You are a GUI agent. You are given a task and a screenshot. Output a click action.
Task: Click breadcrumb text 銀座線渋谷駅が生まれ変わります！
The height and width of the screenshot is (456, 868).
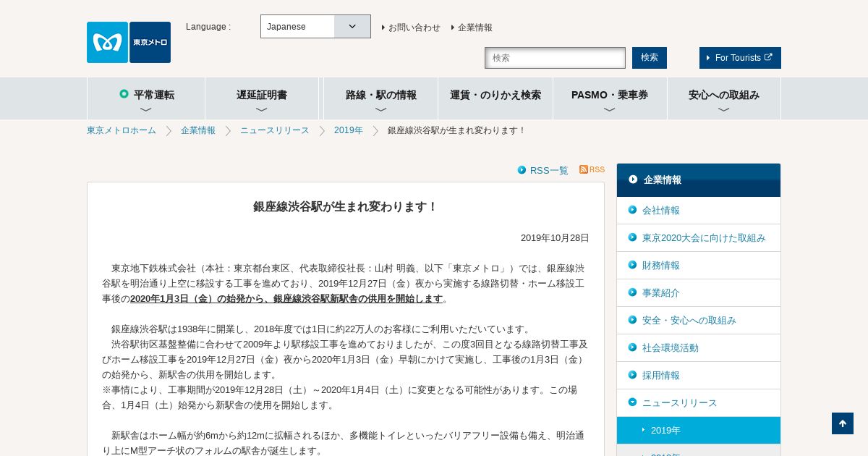457,130
